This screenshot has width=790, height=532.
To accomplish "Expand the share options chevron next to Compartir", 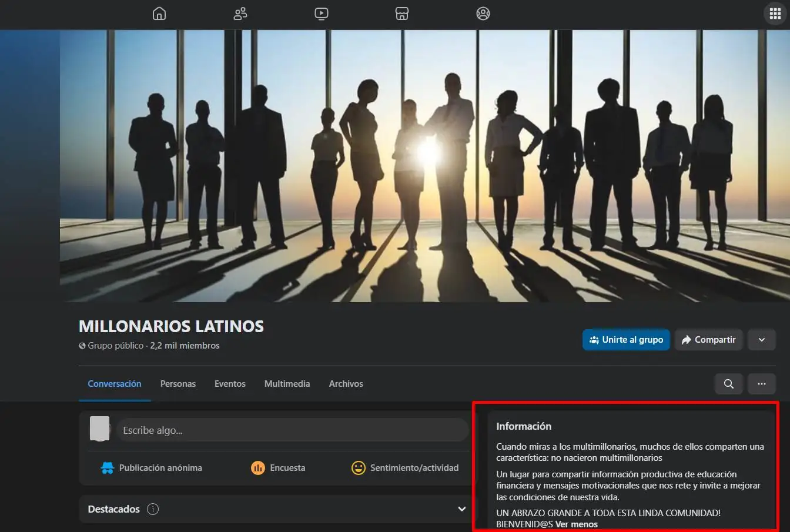I will (761, 340).
